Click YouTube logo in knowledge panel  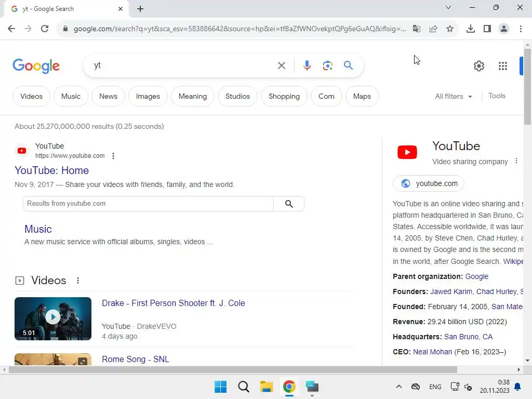407,152
